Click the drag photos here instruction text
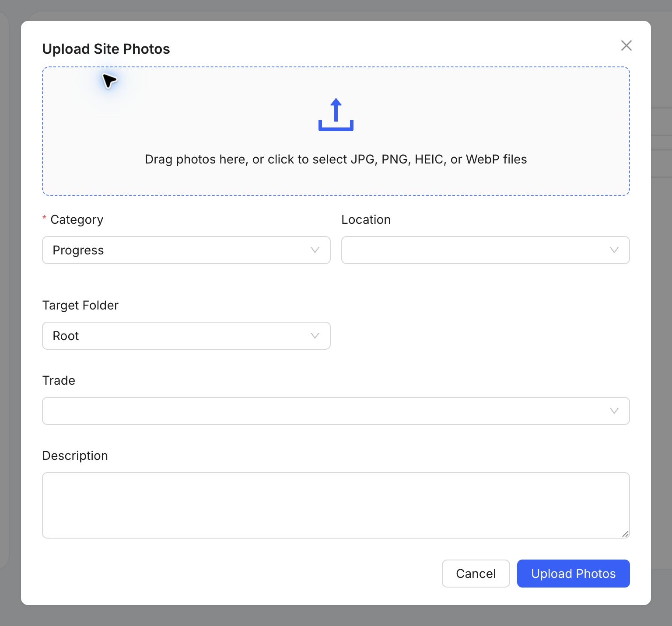 pos(336,159)
